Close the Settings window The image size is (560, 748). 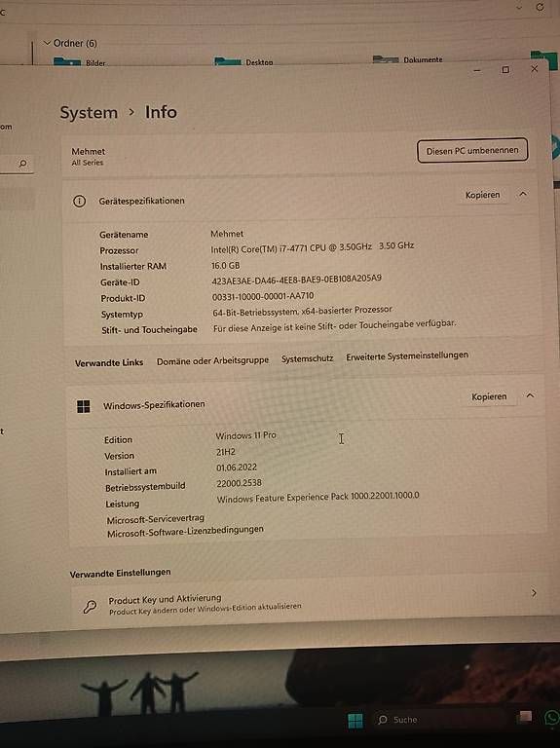point(535,69)
